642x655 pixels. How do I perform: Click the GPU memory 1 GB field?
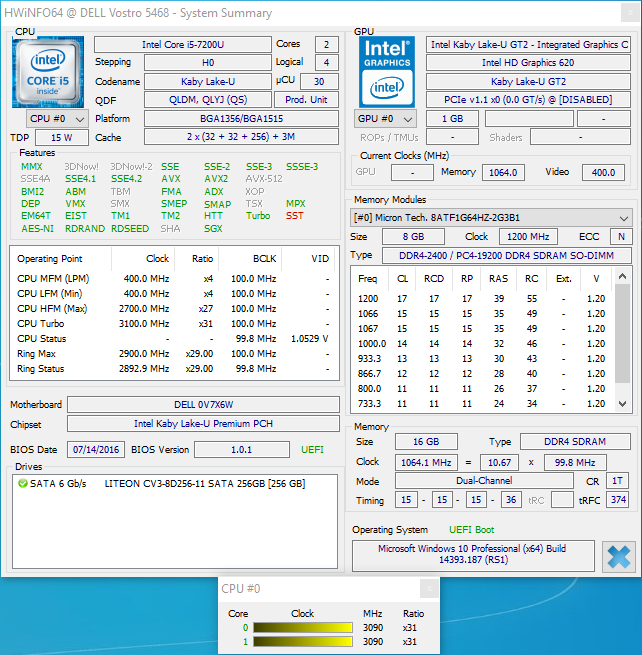(452, 119)
